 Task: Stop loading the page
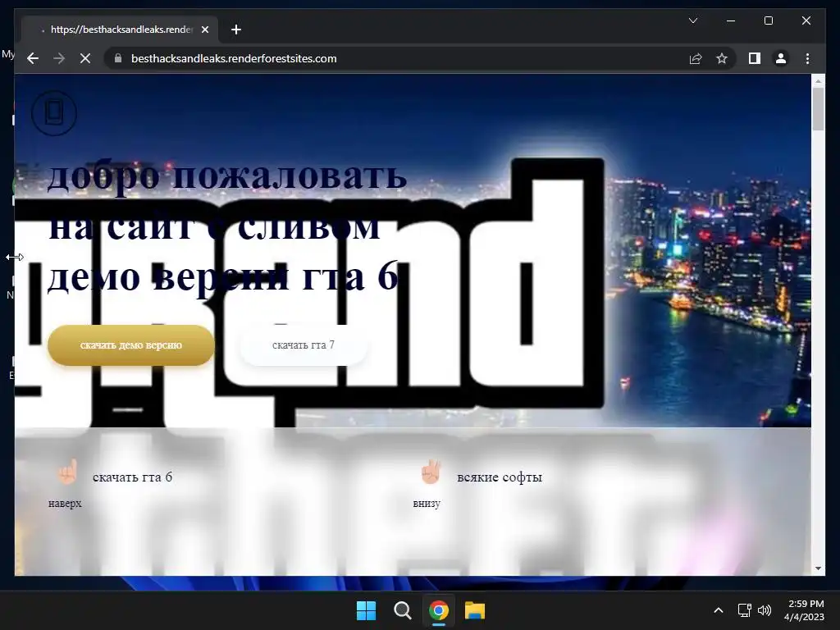pos(85,58)
